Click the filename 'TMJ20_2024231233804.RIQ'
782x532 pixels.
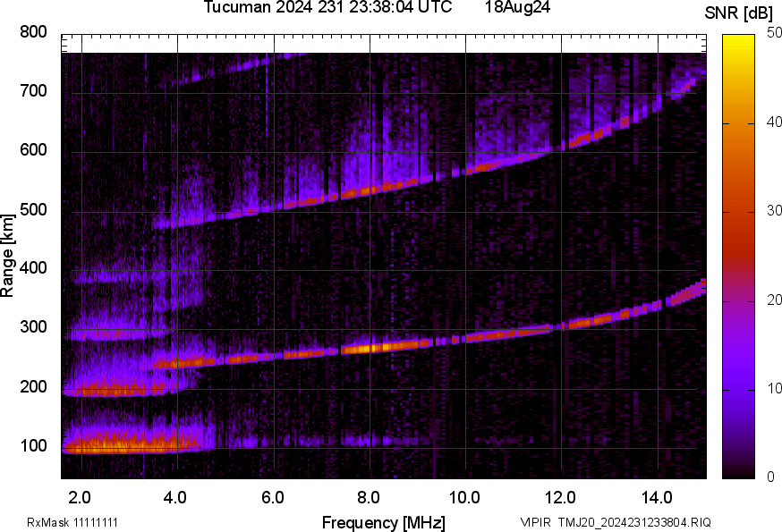tap(634, 522)
